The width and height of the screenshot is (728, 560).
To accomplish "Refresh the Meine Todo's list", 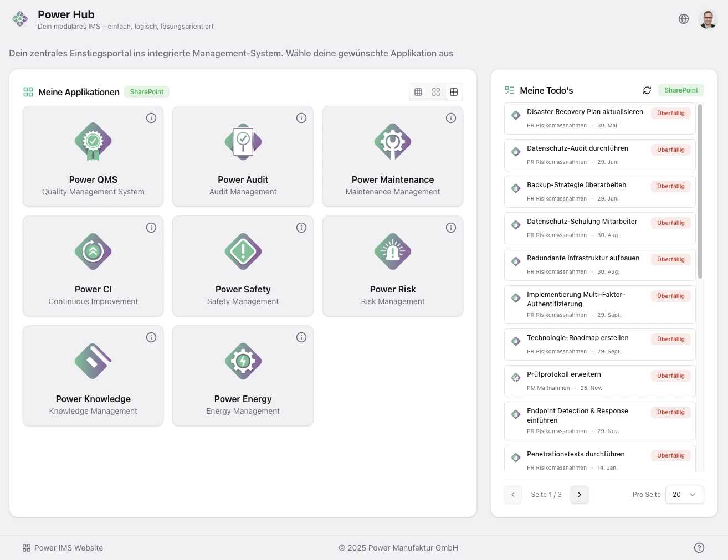I will tap(647, 90).
